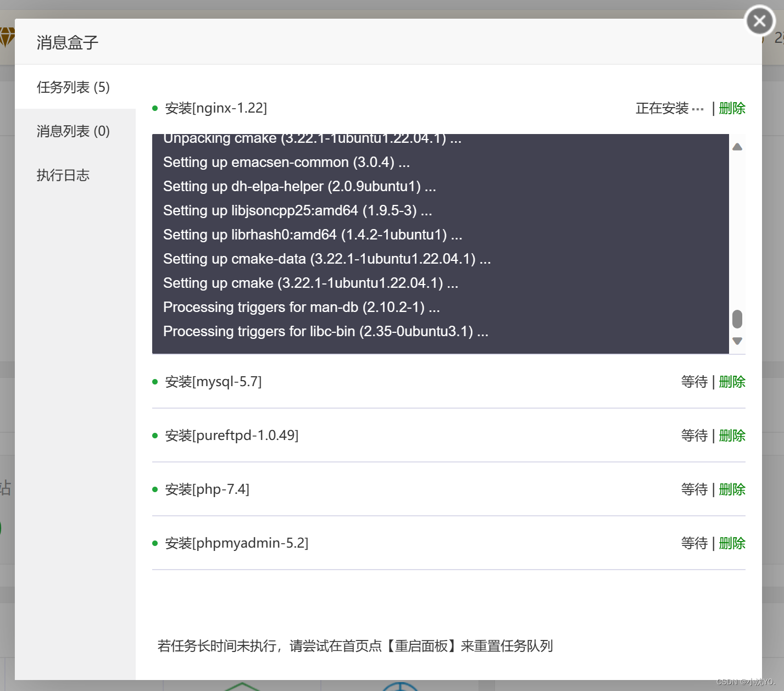Click log line 'Setting up emacsen-common (3.0.4)'
This screenshot has height=691, width=784.
pyautogui.click(x=286, y=163)
